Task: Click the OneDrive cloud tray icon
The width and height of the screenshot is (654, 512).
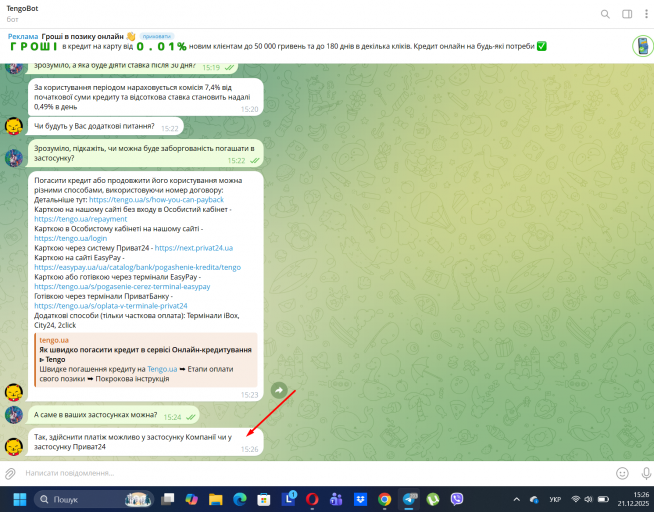Action: (534, 499)
